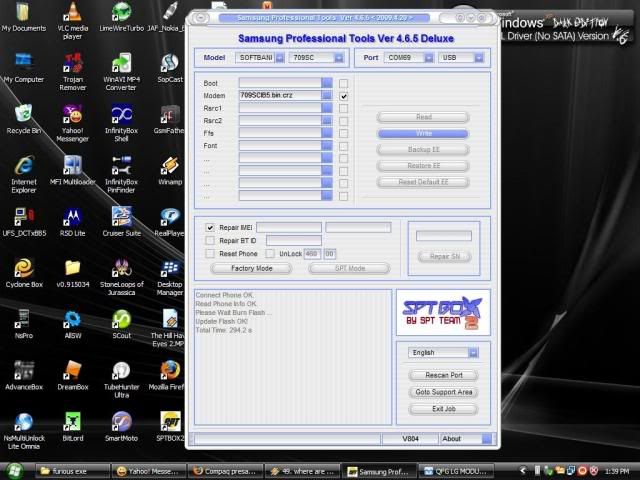Click Backup EE button
The height and width of the screenshot is (480, 640).
pyautogui.click(x=423, y=150)
